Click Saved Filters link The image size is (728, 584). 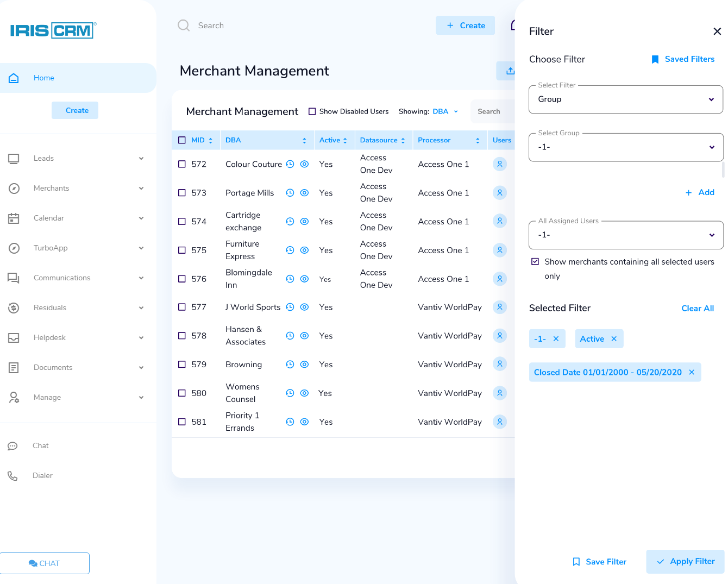[x=683, y=59]
